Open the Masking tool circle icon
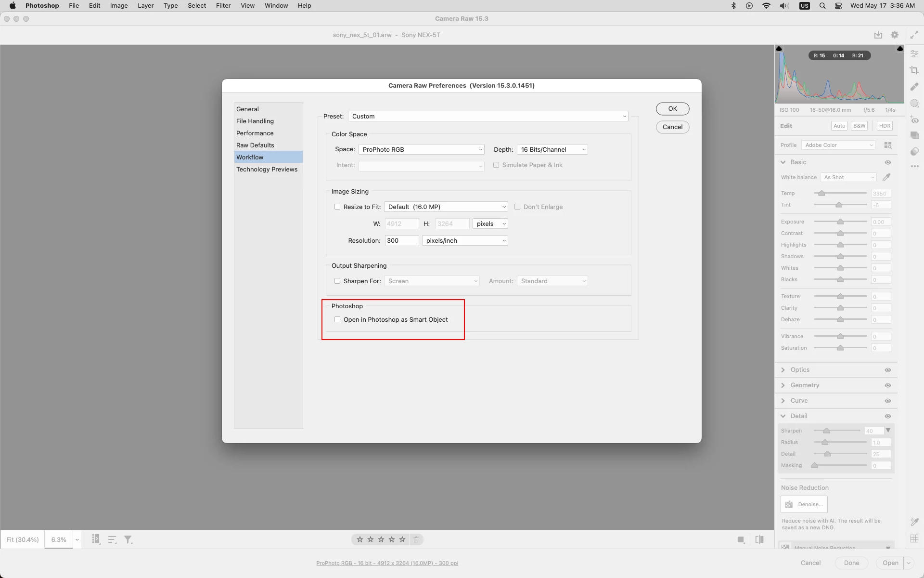The height and width of the screenshot is (578, 924). tap(914, 103)
